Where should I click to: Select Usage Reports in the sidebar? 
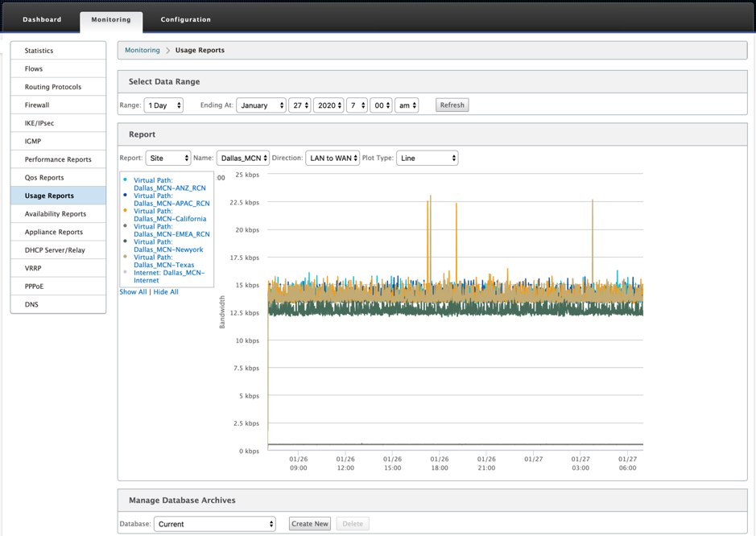(x=58, y=196)
